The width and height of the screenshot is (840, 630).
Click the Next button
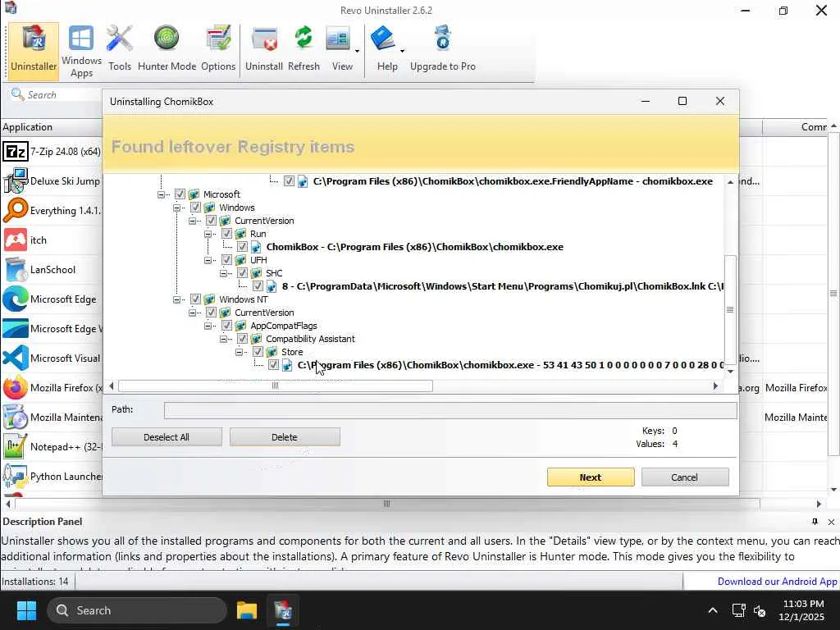tap(591, 477)
